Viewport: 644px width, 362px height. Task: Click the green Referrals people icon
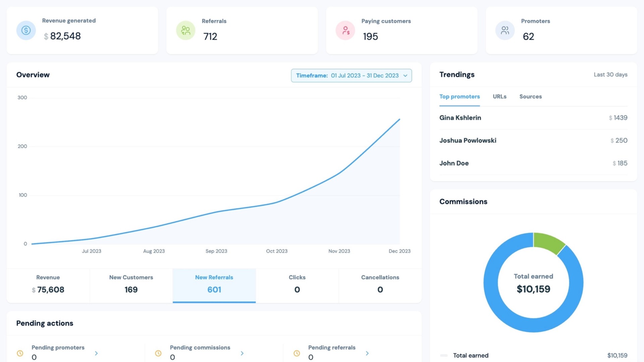point(185,31)
